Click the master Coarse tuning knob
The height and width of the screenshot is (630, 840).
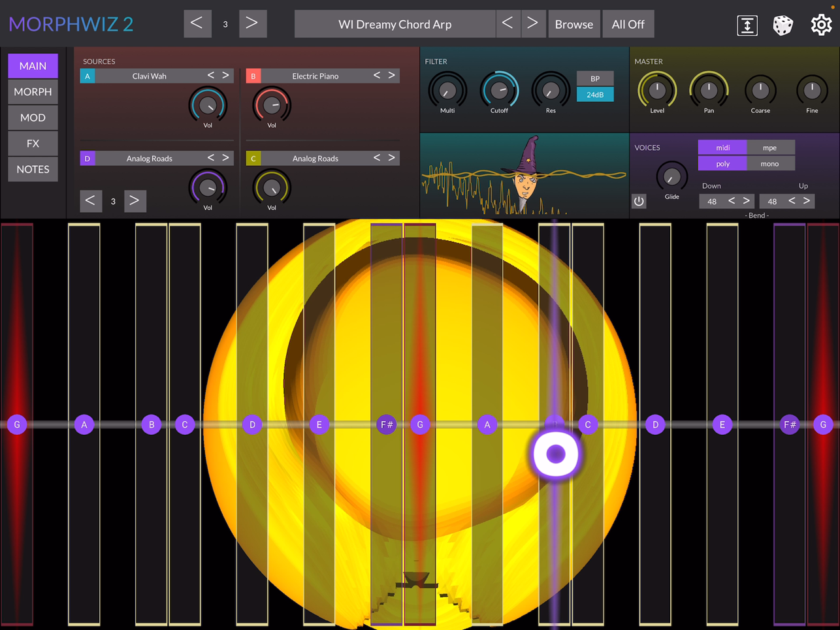pos(760,90)
